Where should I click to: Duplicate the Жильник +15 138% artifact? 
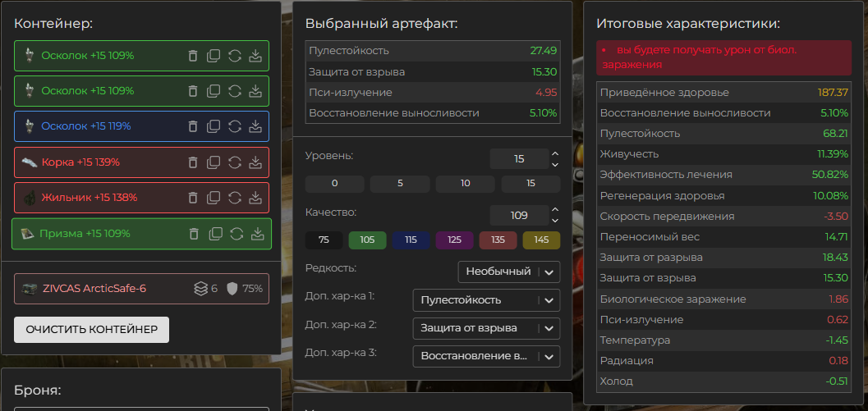[214, 198]
